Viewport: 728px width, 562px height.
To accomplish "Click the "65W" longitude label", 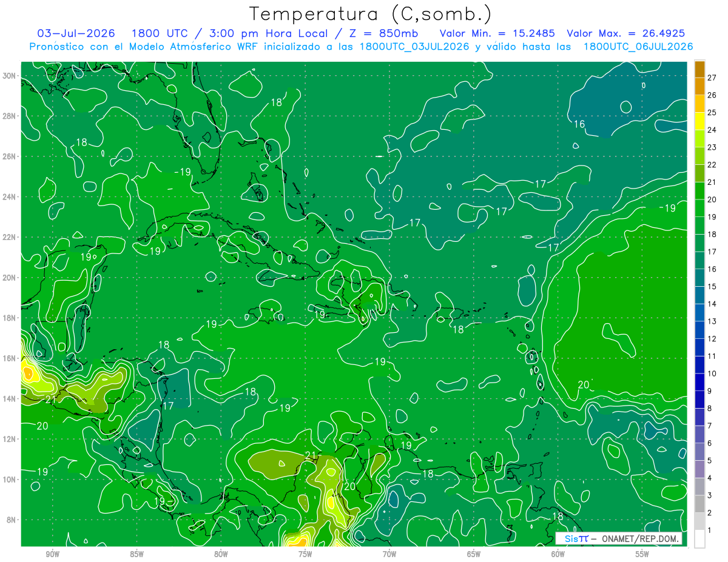I will point(474,554).
